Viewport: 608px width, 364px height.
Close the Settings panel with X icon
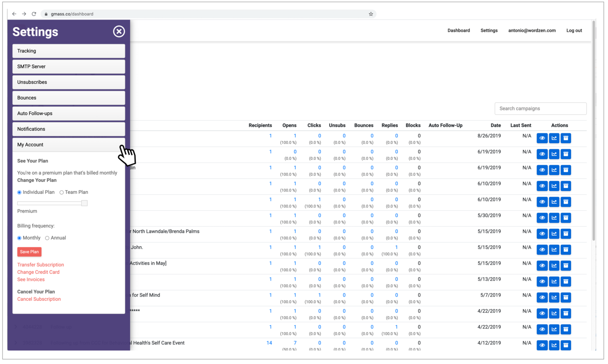pos(119,31)
